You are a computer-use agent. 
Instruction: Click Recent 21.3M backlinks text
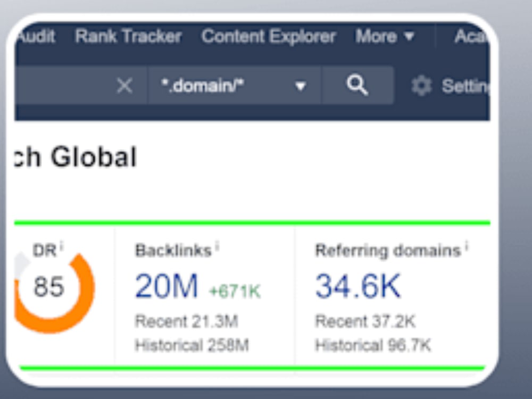click(x=187, y=321)
